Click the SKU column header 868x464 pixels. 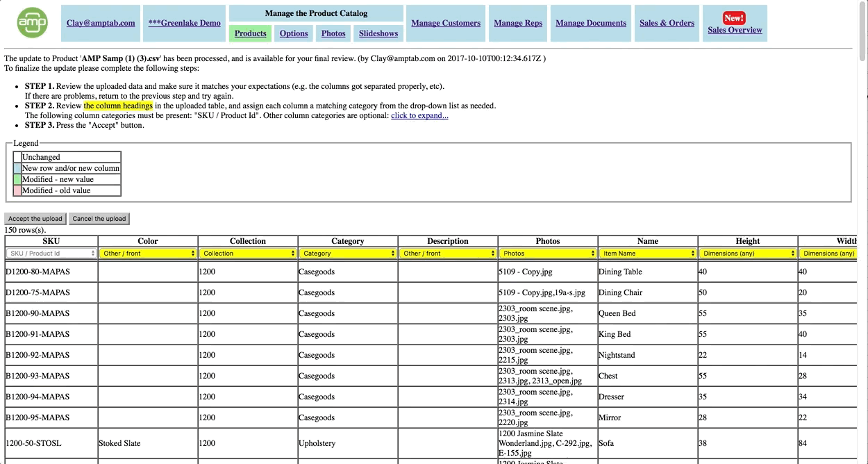pyautogui.click(x=51, y=241)
